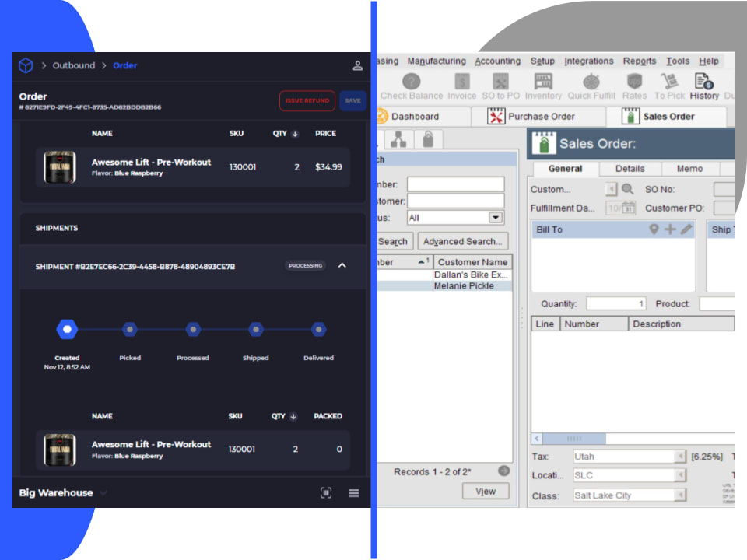Screen dimensions: 747x560
Task: Open the Tax Utah dropdown arrow
Action: (681, 457)
